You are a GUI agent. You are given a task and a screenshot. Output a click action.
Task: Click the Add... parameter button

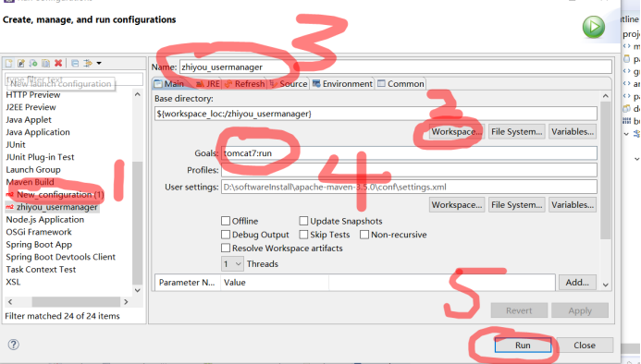click(577, 283)
